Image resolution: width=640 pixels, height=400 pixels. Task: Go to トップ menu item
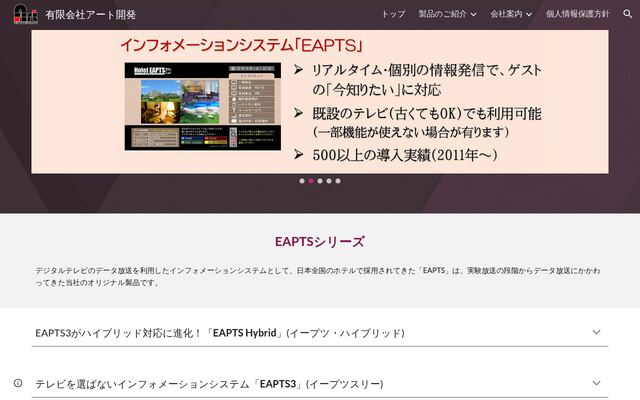(393, 14)
